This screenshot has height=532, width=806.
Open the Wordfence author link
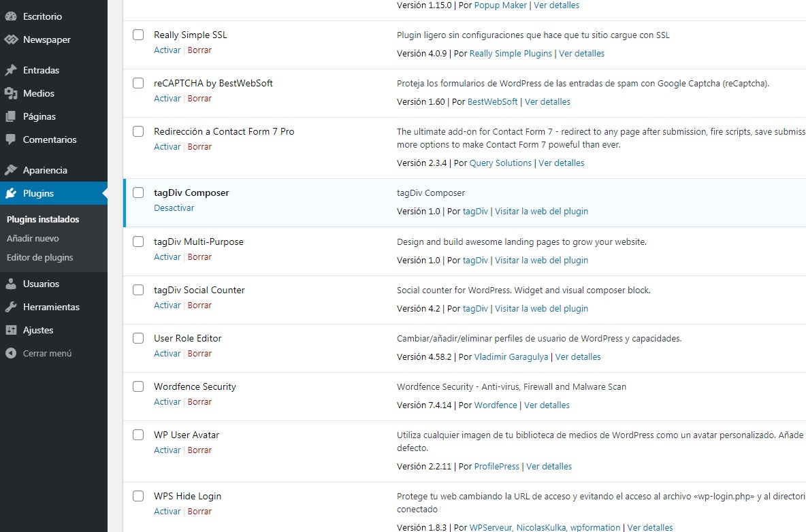[x=496, y=405]
